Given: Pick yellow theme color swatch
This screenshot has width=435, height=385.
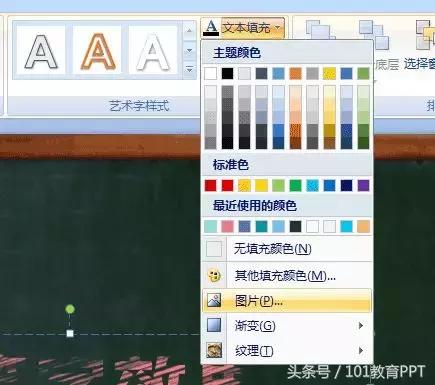Looking at the screenshot, I should click(329, 74).
